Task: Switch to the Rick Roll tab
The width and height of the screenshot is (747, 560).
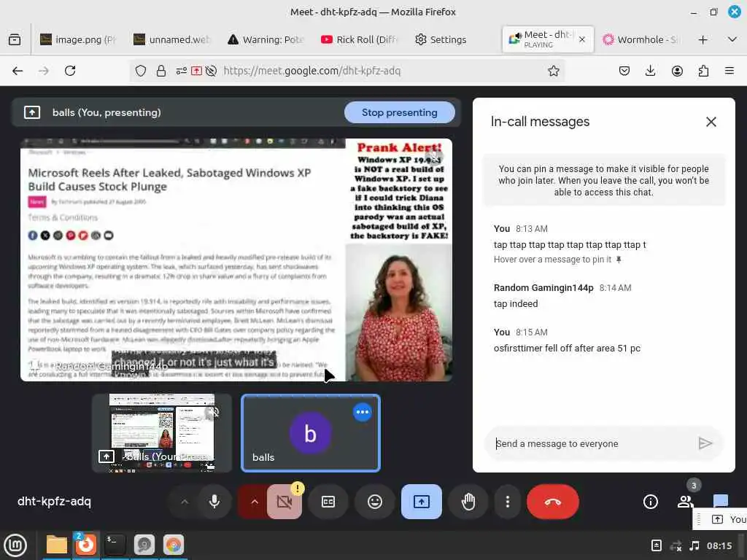Action: point(359,39)
